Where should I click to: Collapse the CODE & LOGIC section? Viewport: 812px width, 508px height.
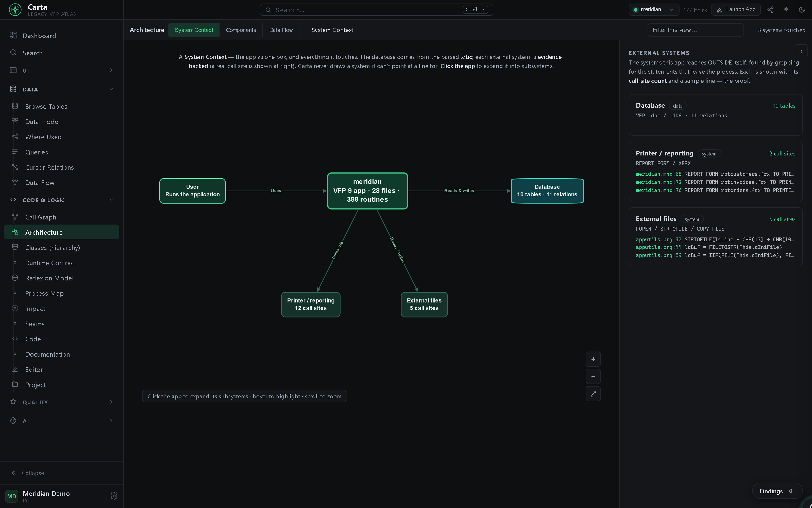click(x=61, y=200)
